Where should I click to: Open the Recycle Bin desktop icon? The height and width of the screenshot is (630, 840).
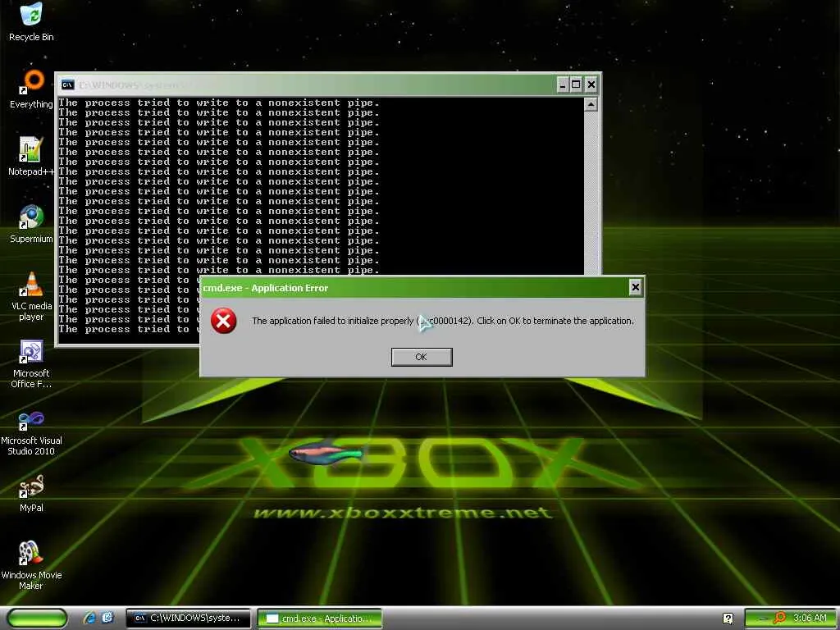coord(32,21)
